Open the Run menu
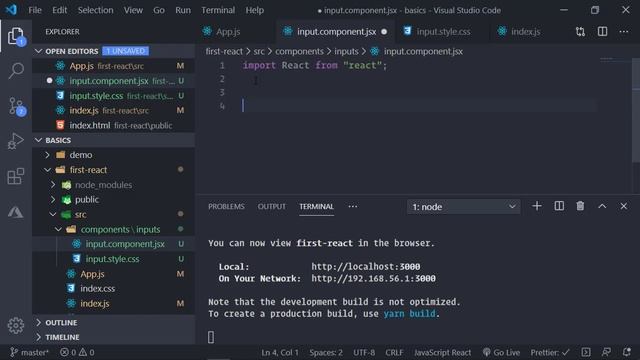Viewport: 640px width, 360px height. point(183,10)
